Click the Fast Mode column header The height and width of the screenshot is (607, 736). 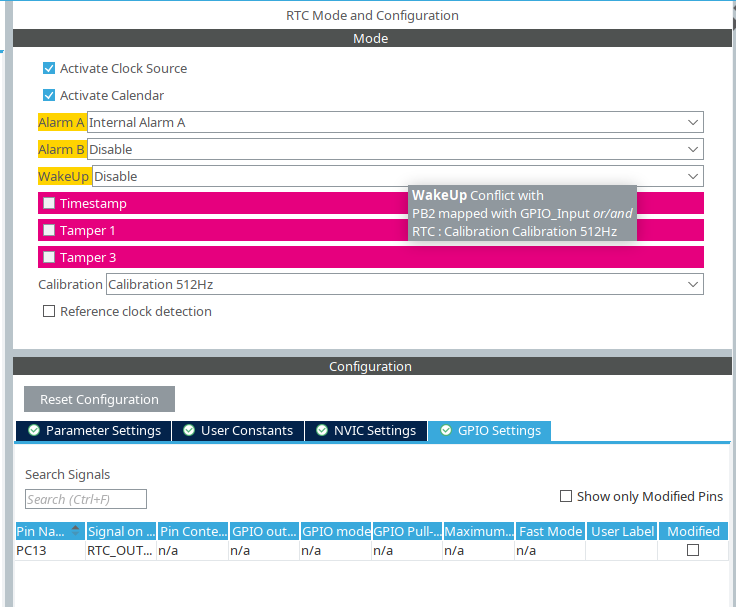click(x=551, y=531)
